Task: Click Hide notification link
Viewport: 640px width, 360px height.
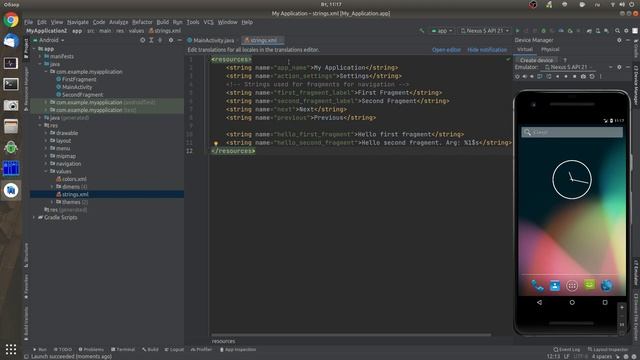Action: (x=487, y=50)
